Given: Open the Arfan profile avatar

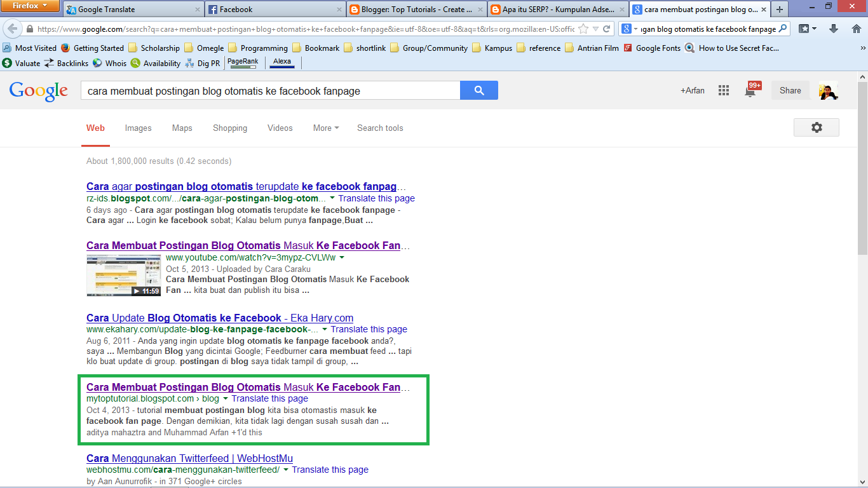Looking at the screenshot, I should [829, 91].
